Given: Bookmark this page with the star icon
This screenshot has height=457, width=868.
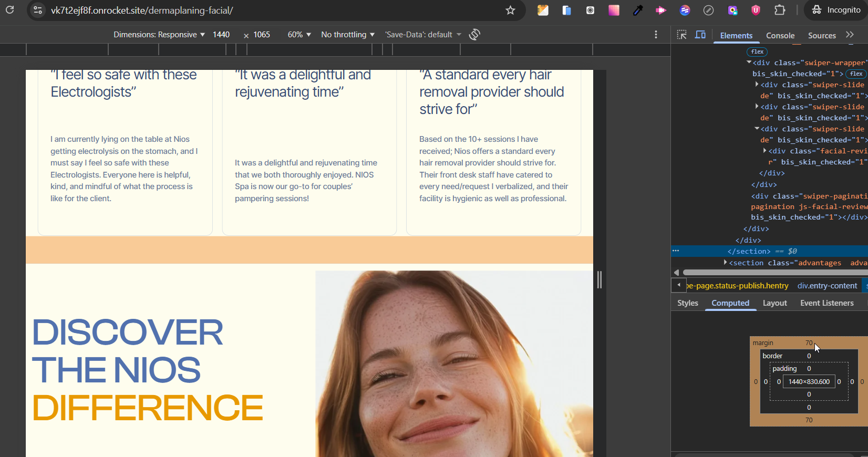Looking at the screenshot, I should click(x=510, y=10).
